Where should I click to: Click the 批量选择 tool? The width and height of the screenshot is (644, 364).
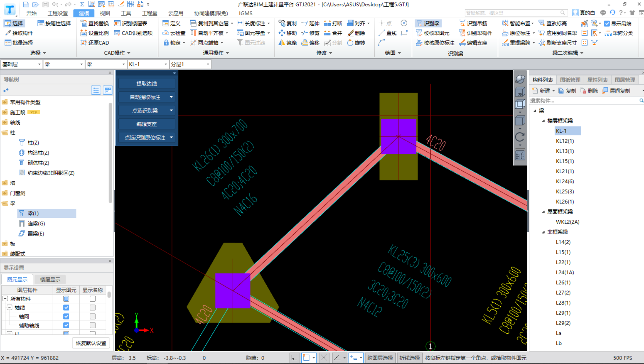(x=19, y=43)
